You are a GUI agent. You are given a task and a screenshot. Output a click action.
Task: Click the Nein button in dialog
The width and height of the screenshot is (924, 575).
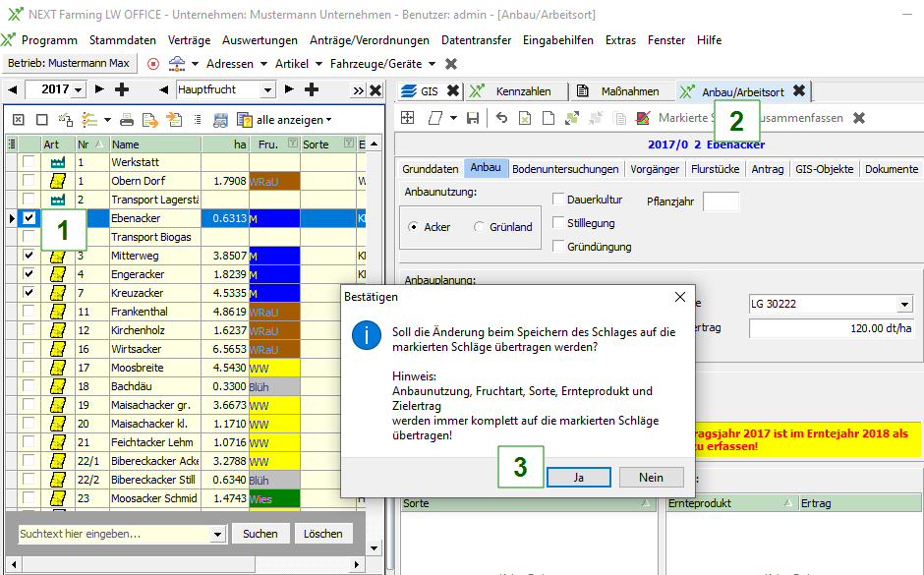pos(651,477)
